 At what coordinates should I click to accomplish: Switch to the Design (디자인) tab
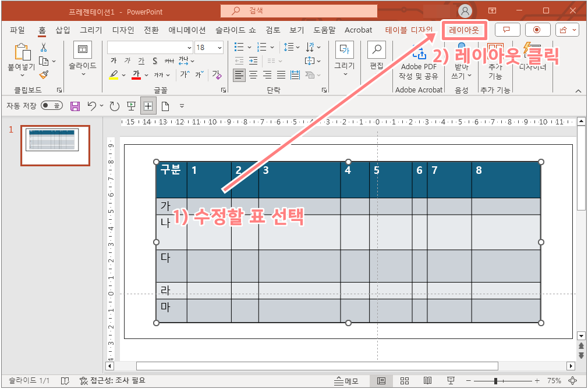click(x=123, y=30)
